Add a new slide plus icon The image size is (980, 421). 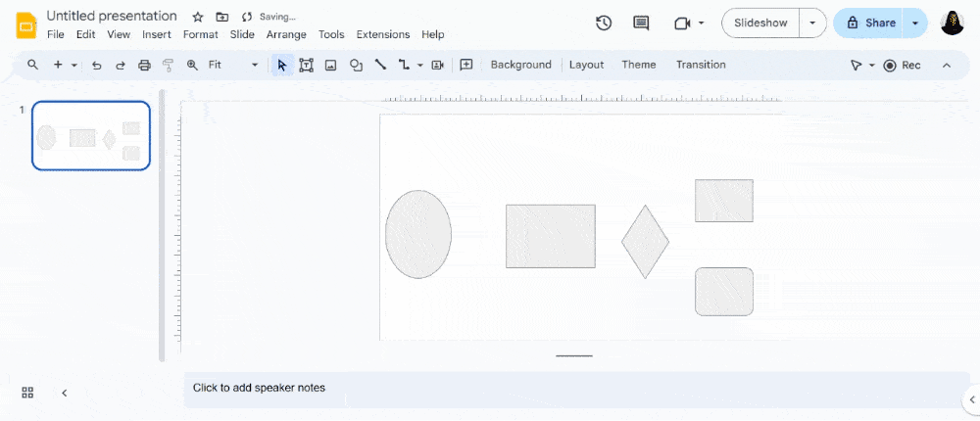[58, 65]
